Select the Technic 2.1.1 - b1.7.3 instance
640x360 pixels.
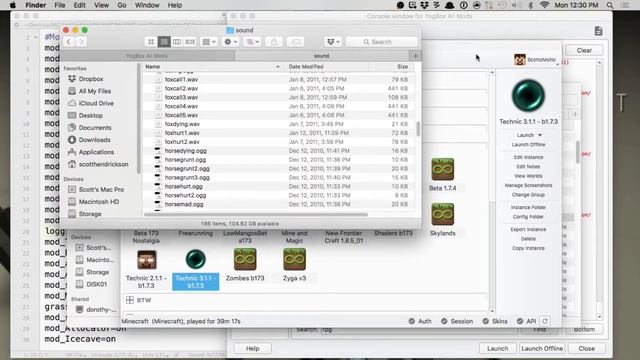click(146, 269)
